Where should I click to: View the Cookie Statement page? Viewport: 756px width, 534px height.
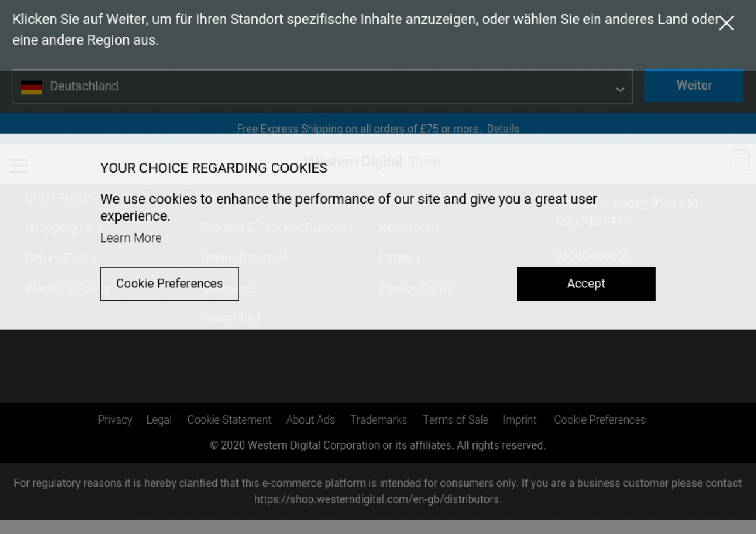pyautogui.click(x=229, y=420)
